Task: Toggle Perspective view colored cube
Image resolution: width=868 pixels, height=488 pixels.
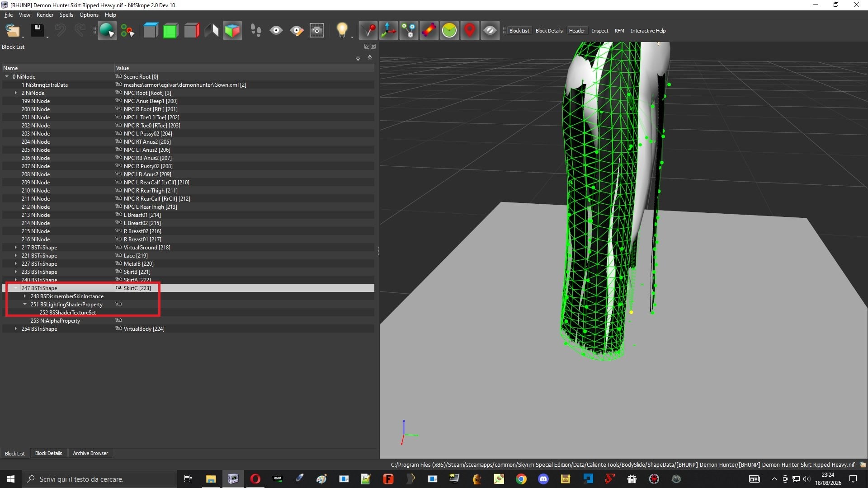Action: 232,31
